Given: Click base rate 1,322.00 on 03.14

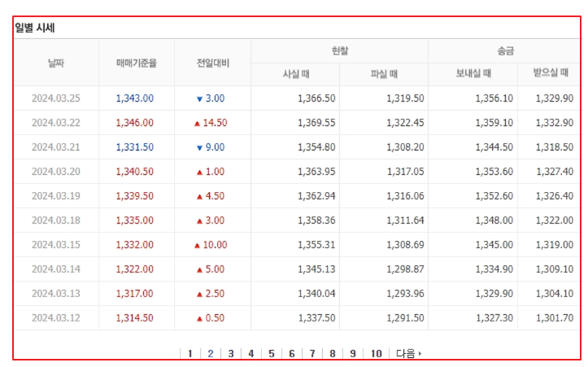Looking at the screenshot, I should click(x=135, y=269).
